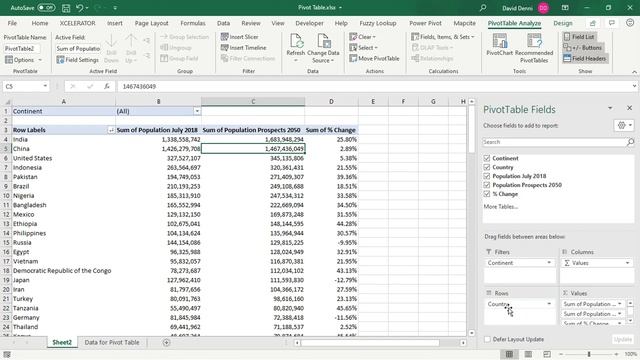Click the Share icon in ribbon
The width and height of the screenshot is (640, 360).
[593, 23]
